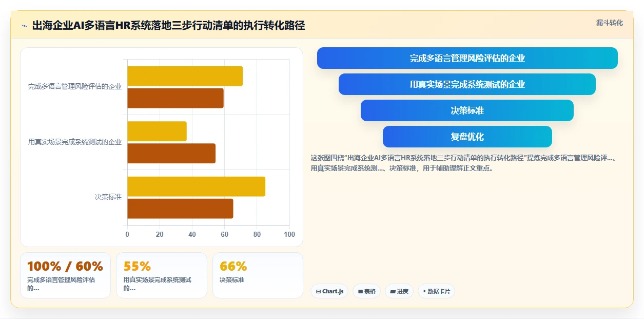Open the 100% / 60% stat card
The width and height of the screenshot is (644, 319).
65,275
